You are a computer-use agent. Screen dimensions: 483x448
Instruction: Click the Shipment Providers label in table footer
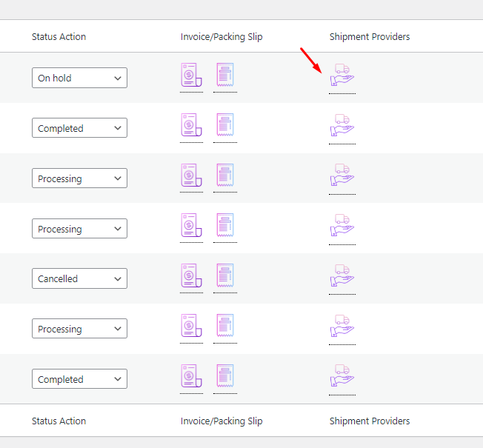click(370, 421)
